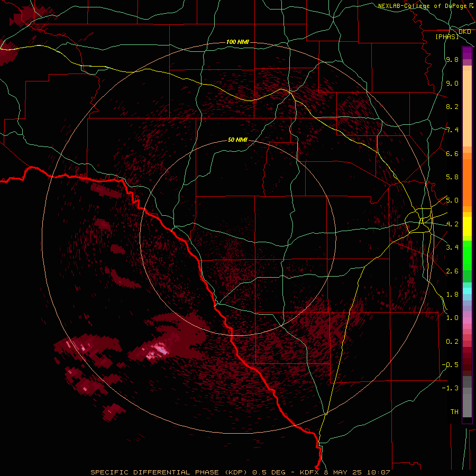Click the 6.6 value on the color scale
Viewport: 476px width, 476px height.
452,153
